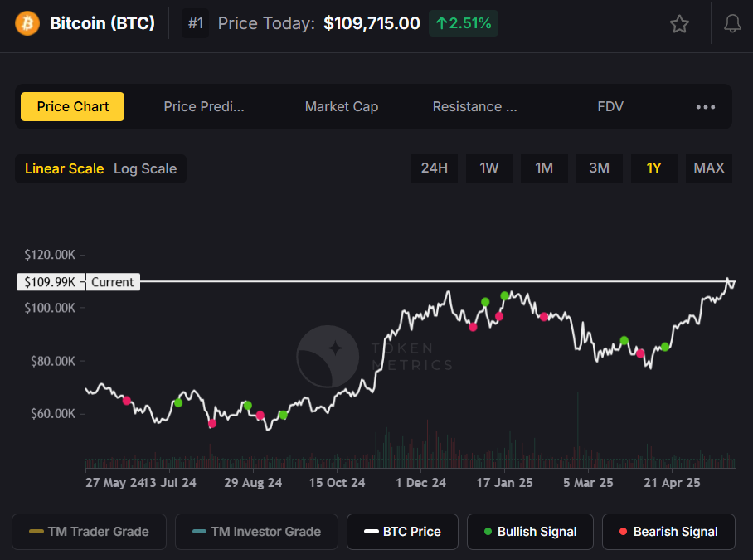This screenshot has height=560, width=753.
Task: Switch chart to Log Scale
Action: pos(145,168)
